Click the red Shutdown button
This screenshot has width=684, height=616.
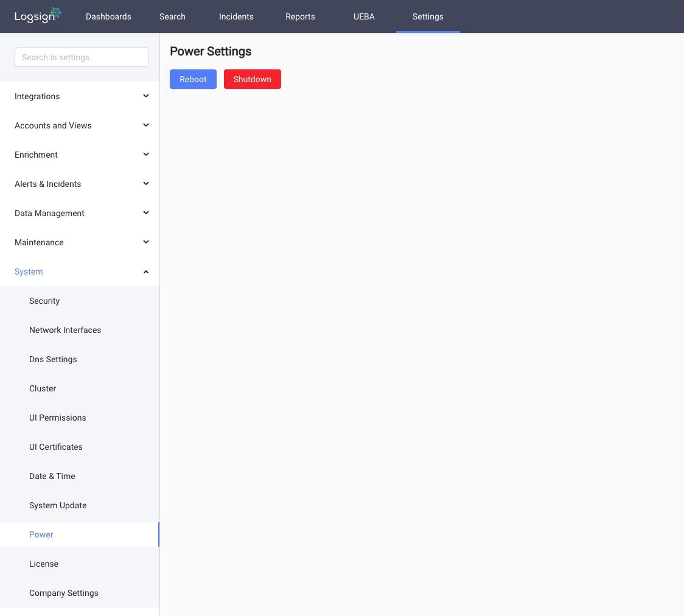point(253,79)
